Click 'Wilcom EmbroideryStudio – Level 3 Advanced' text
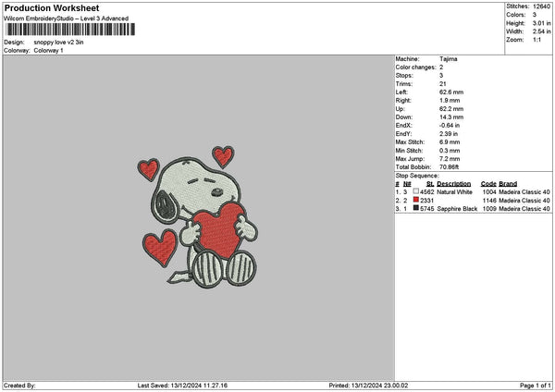Viewport: 555px width, 392px height. point(67,18)
